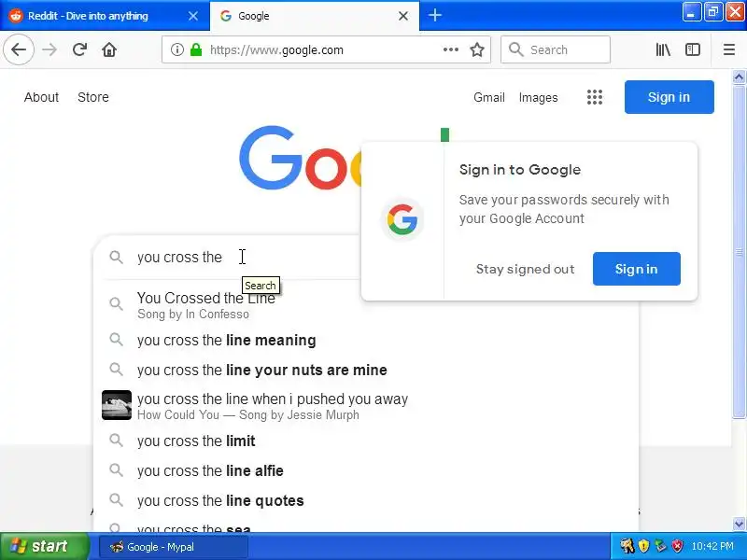747x560 pixels.
Task: Click the vertical scrollbar thumb
Action: [x=739, y=251]
